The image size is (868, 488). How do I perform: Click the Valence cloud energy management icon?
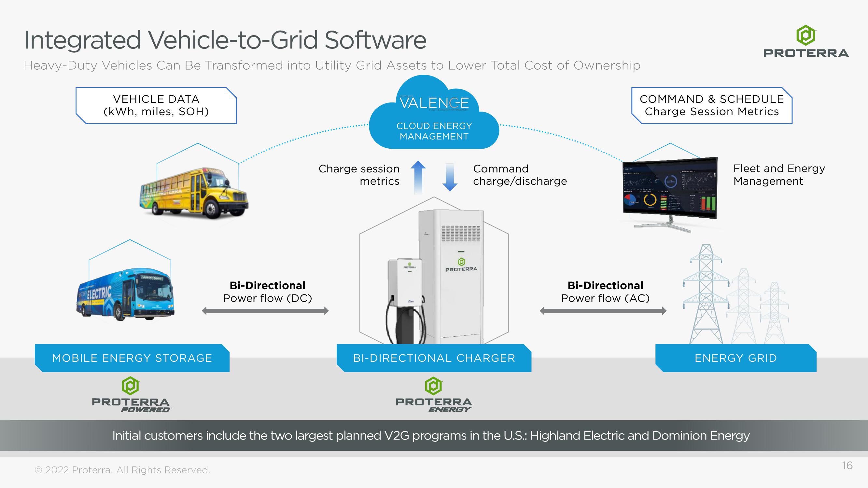(x=434, y=112)
